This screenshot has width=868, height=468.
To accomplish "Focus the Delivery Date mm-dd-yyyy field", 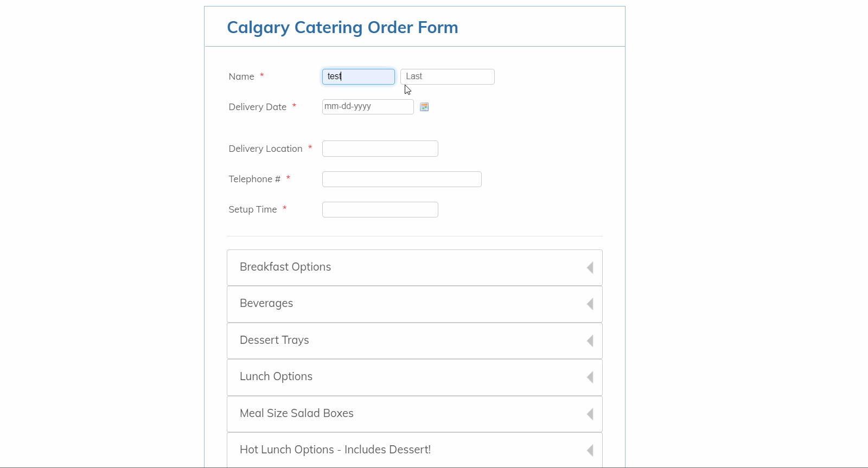I will (367, 106).
